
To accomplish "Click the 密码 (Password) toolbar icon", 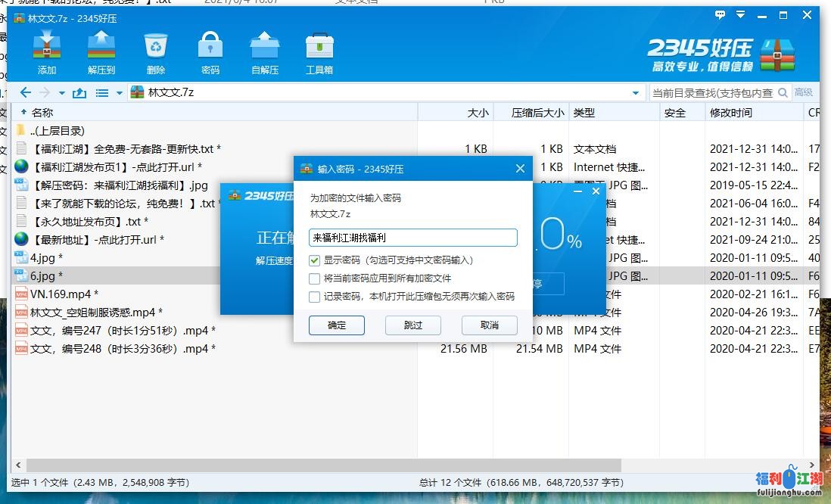I will [210, 51].
